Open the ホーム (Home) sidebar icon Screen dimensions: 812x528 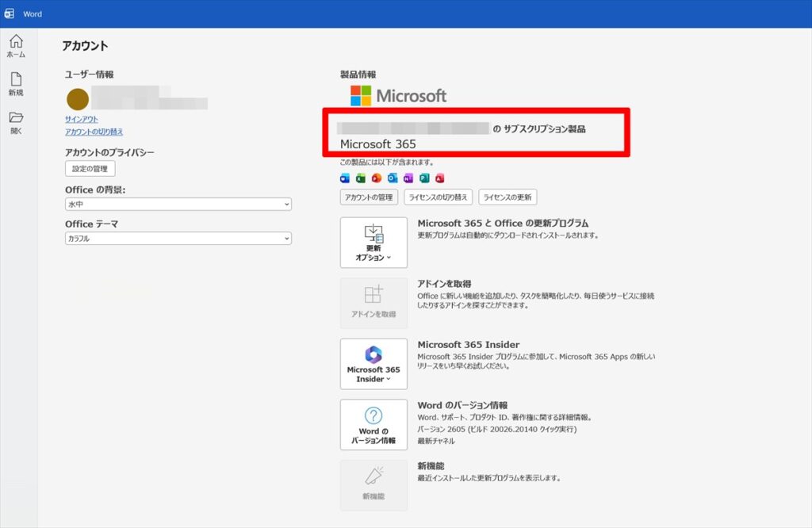tap(16, 45)
